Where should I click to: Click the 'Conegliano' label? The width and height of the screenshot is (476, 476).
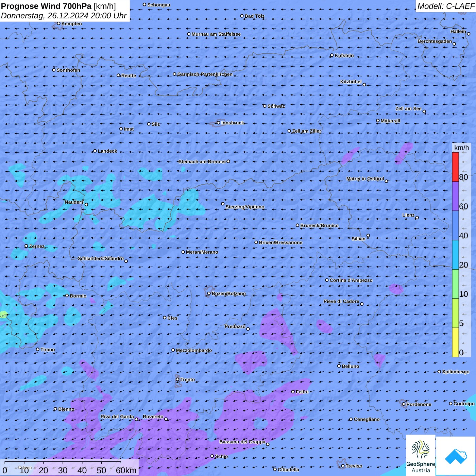click(367, 419)
